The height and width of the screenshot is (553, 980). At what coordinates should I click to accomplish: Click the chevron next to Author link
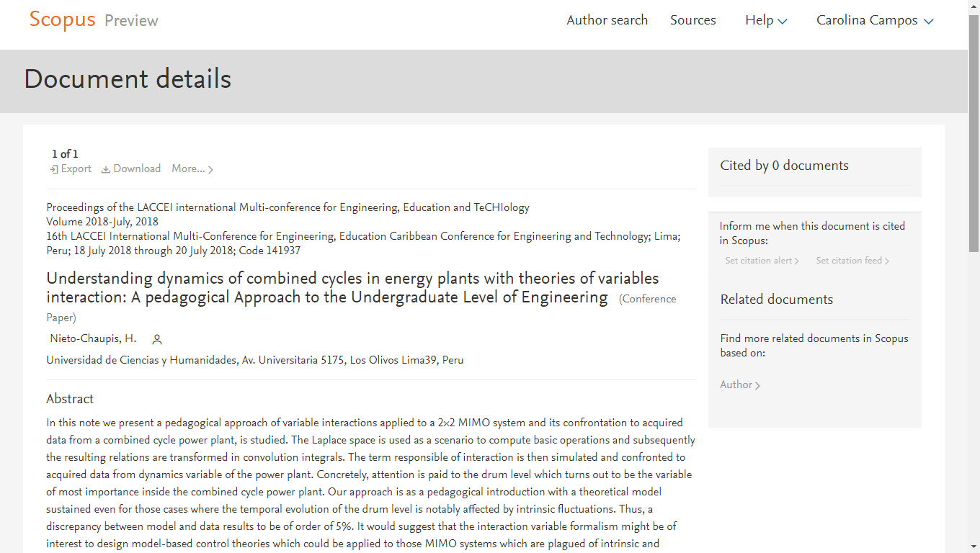tap(757, 385)
